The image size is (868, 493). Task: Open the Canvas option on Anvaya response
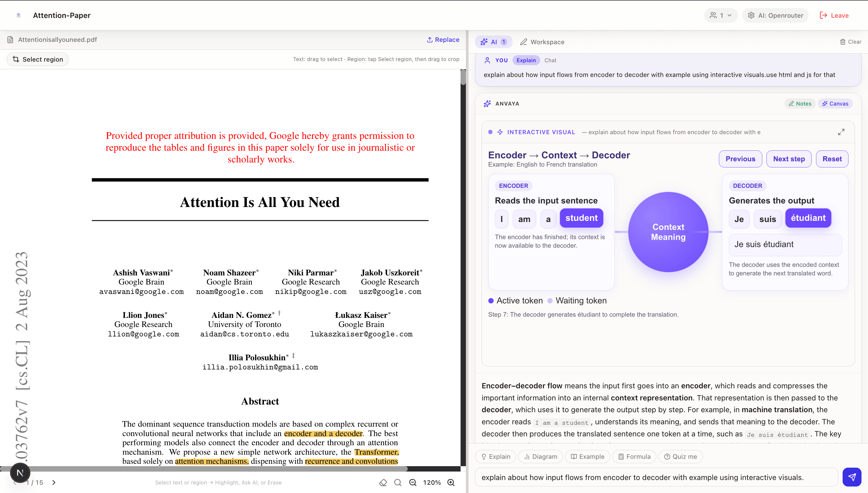click(x=835, y=103)
